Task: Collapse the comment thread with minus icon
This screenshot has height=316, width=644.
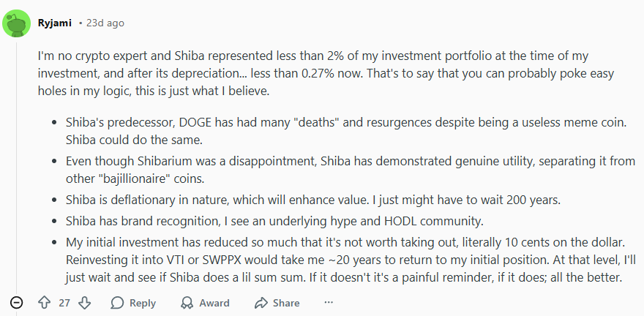Action: 17,303
